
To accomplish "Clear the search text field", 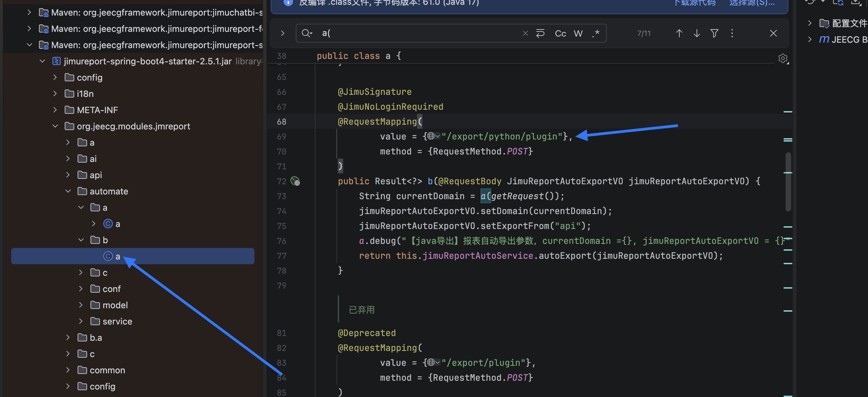I will click(525, 33).
